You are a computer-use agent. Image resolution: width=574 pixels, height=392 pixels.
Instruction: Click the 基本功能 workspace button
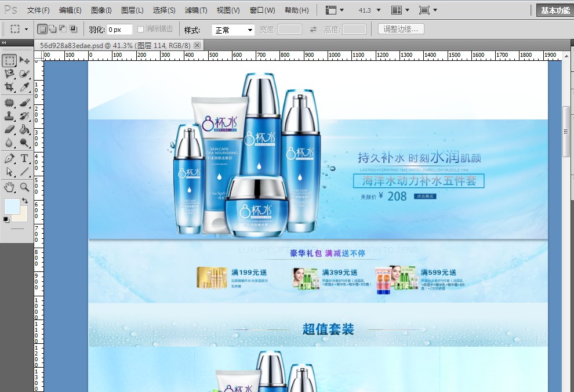[x=555, y=10]
